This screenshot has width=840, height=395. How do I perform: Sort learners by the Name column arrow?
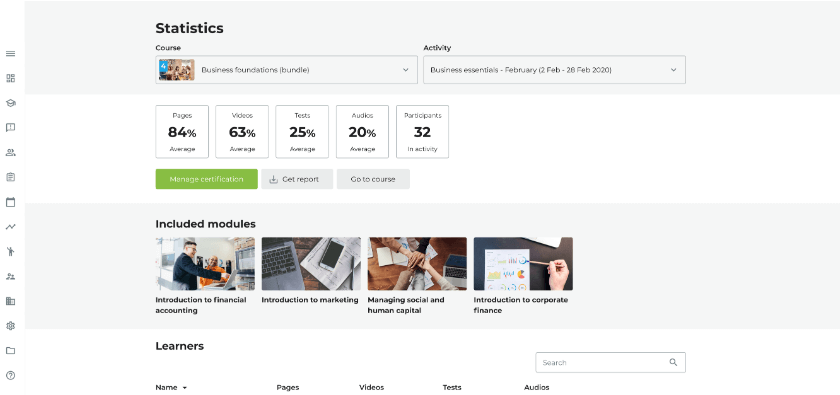point(185,387)
